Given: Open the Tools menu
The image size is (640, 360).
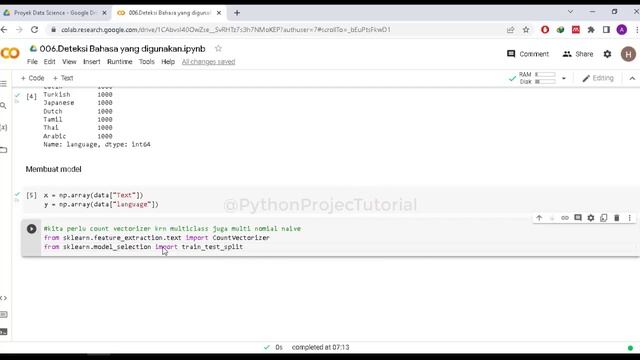Looking at the screenshot, I should (x=147, y=62).
